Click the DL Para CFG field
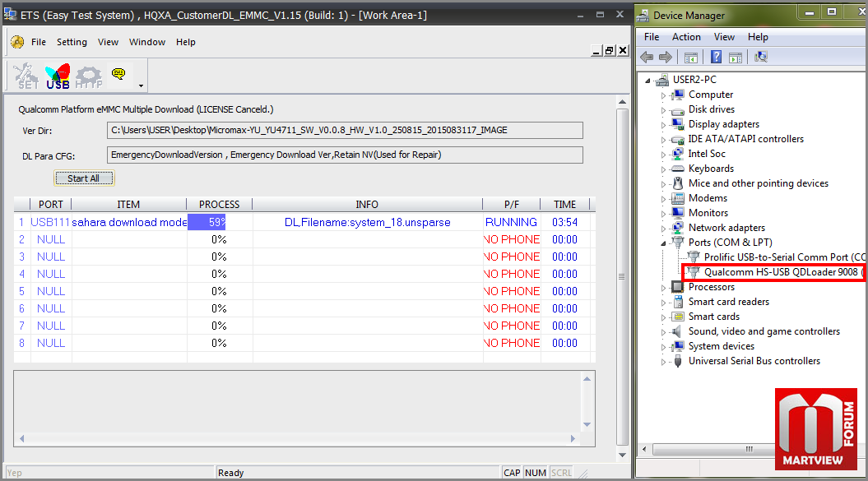 point(345,155)
